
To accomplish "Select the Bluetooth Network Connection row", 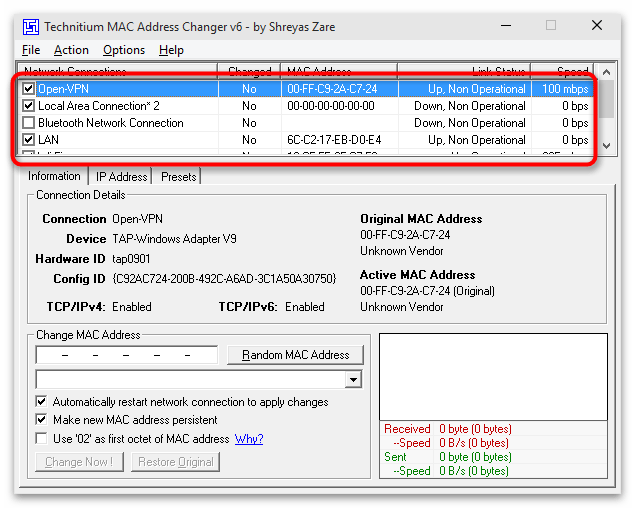I will pyautogui.click(x=307, y=123).
